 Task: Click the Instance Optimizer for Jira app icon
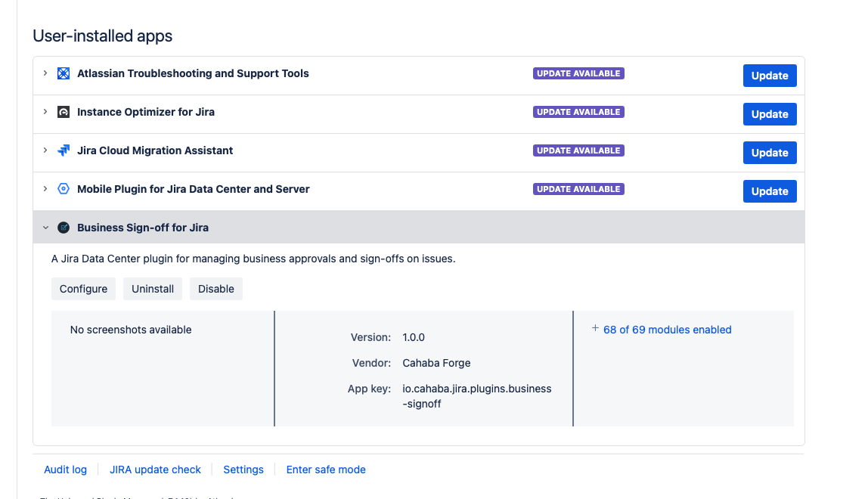point(63,111)
